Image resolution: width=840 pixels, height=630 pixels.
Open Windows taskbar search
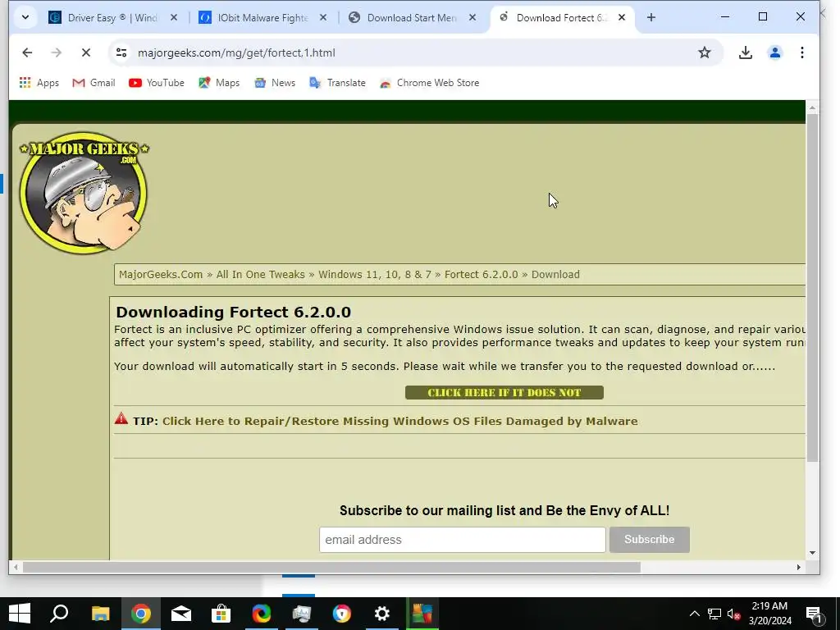click(59, 614)
